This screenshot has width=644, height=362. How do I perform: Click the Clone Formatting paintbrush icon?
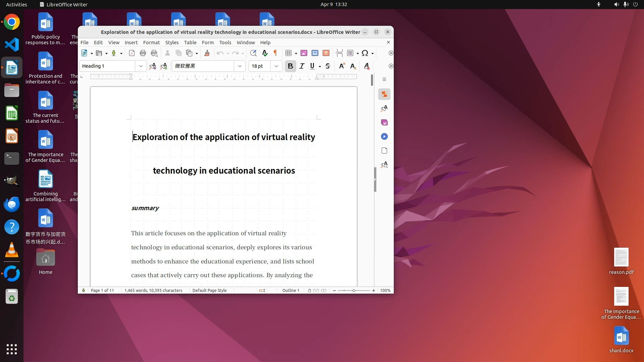tap(207, 53)
